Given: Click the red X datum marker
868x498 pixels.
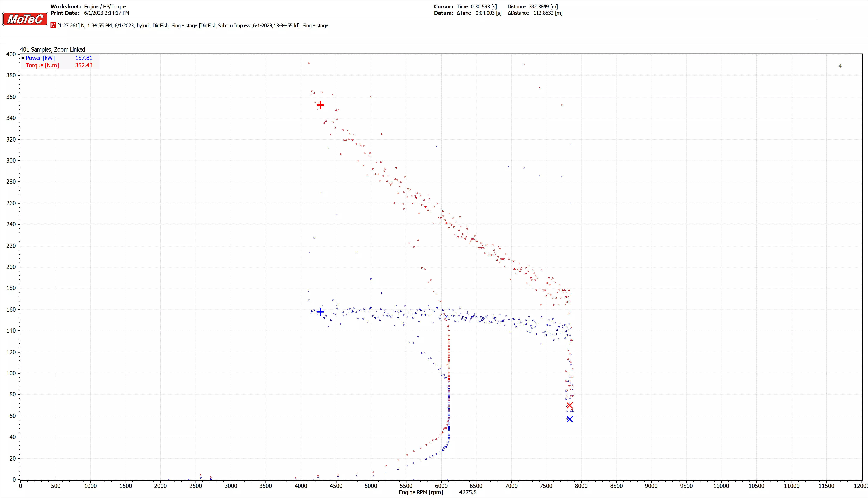Looking at the screenshot, I should (570, 405).
